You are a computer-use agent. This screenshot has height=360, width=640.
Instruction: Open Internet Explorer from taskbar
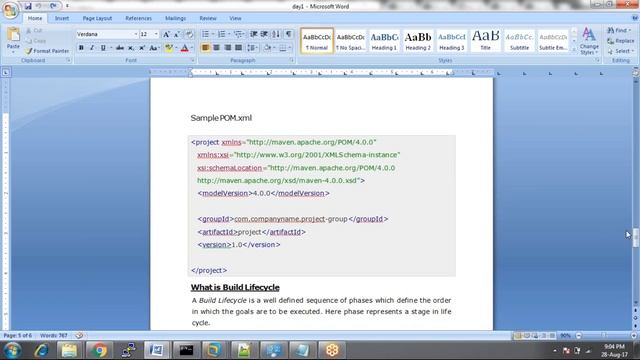tap(41, 350)
